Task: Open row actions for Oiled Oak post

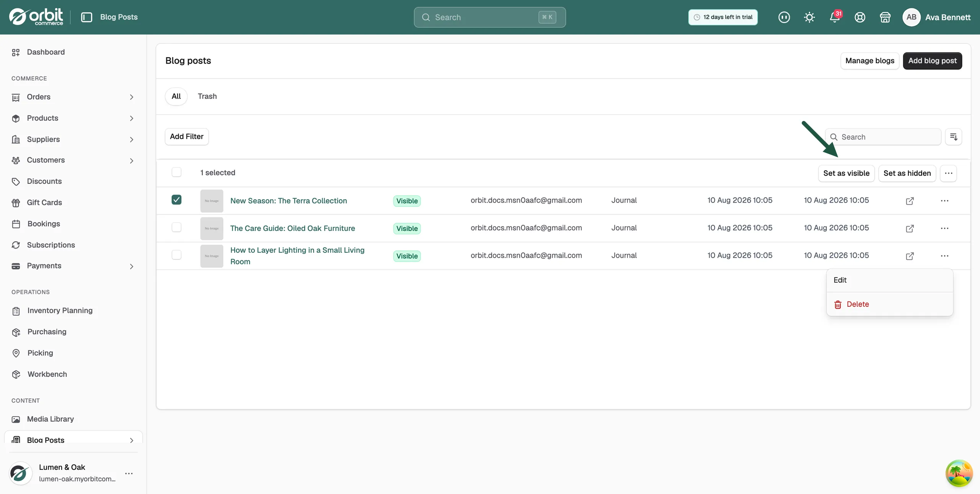Action: coord(944,228)
